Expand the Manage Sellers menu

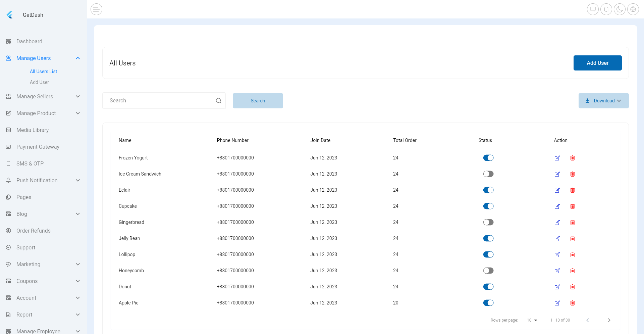(x=35, y=96)
